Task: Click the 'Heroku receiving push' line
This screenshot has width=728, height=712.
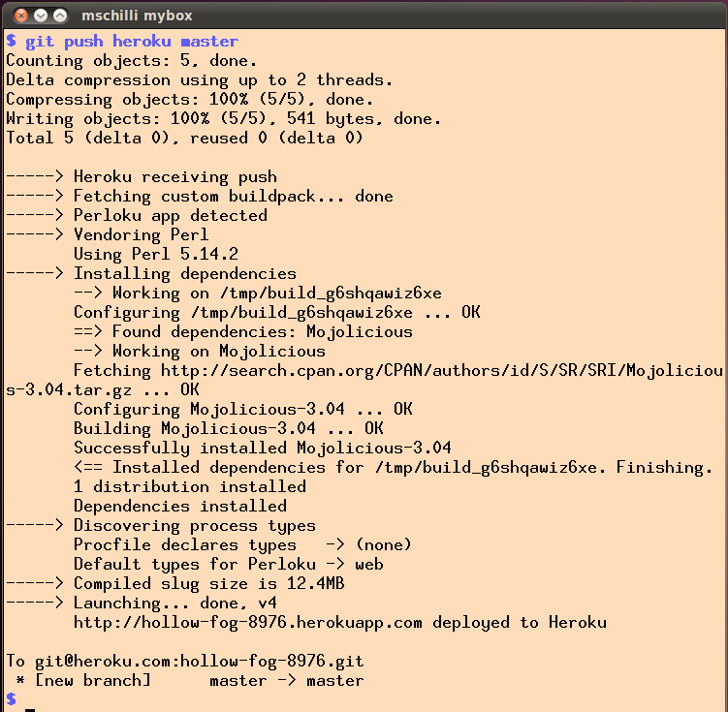Action: [x=142, y=176]
